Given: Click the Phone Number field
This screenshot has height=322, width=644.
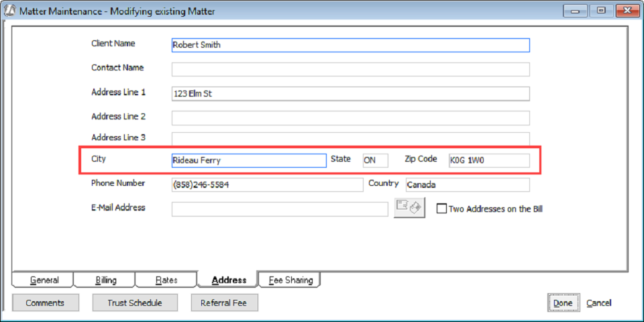Looking at the screenshot, I should click(268, 185).
